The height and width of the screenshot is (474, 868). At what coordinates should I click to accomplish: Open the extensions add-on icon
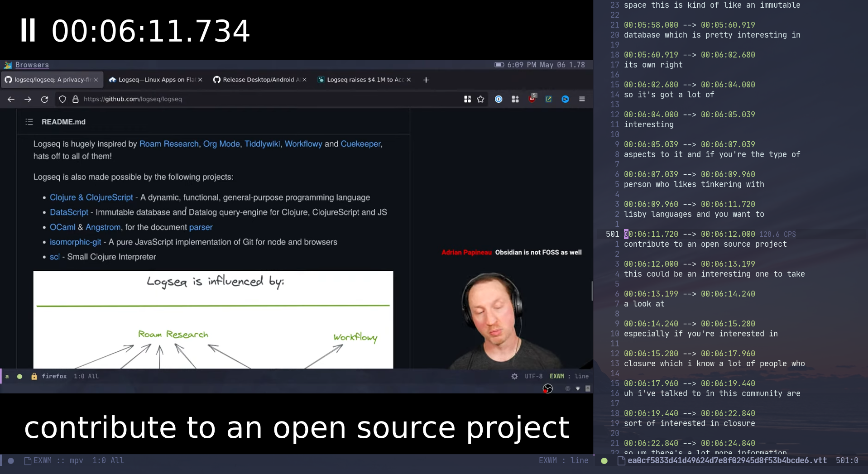515,99
